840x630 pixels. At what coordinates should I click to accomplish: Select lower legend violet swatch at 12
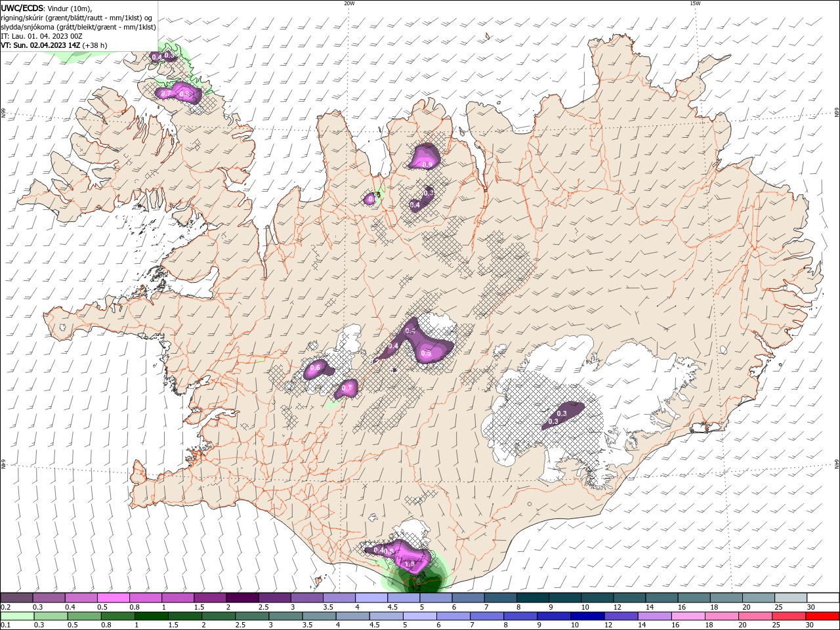[621, 616]
